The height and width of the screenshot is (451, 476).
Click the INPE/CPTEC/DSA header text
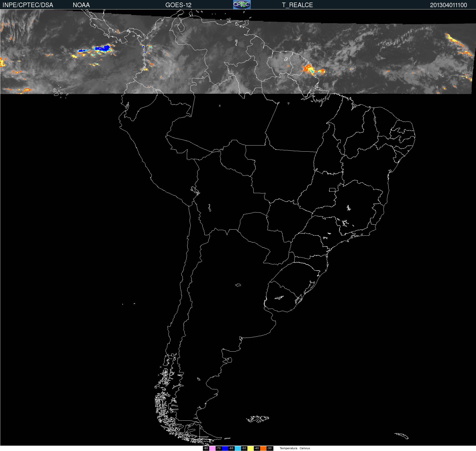pyautogui.click(x=28, y=5)
